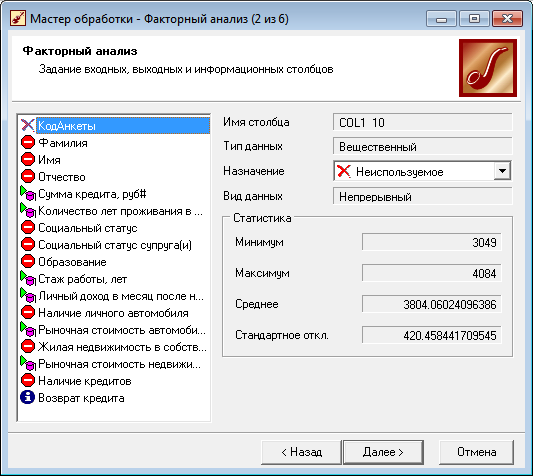Select the Отчество column in the list

tap(62, 177)
